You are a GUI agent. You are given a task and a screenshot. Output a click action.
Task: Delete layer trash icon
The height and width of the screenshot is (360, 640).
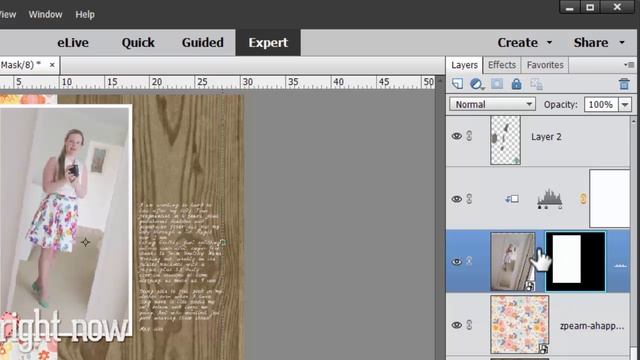624,84
